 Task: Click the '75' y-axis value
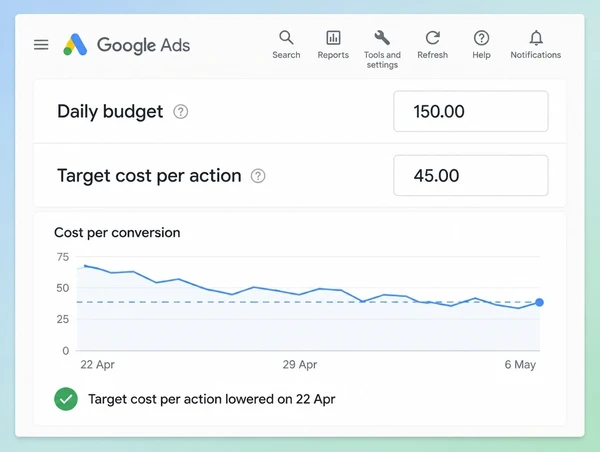click(63, 257)
